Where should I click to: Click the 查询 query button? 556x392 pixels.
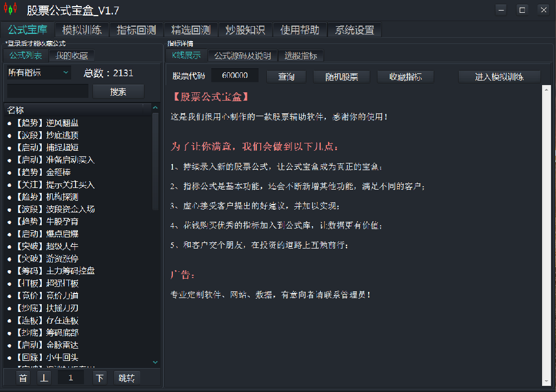(x=286, y=76)
